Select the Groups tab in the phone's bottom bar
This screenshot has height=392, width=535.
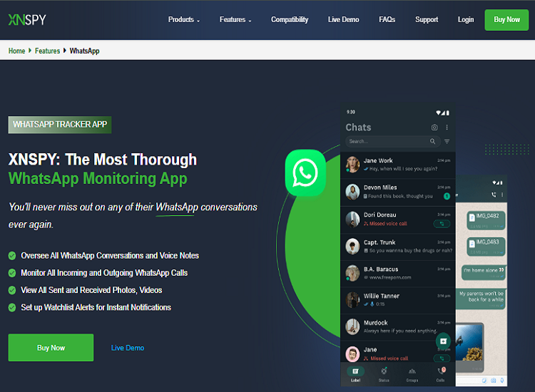[x=412, y=374]
